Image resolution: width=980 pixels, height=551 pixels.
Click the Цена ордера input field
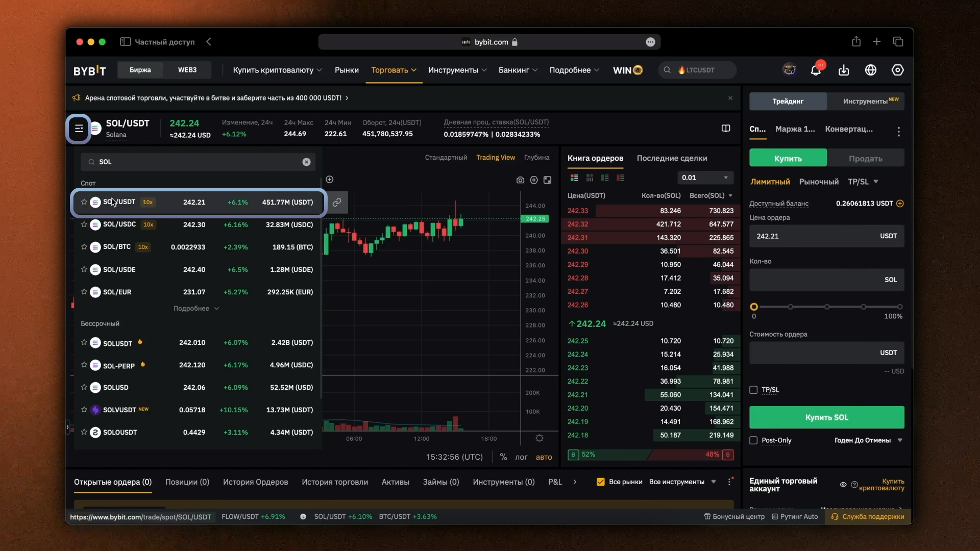tap(826, 236)
